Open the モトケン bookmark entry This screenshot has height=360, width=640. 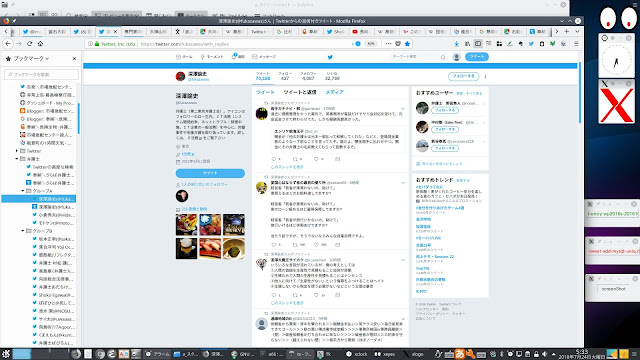point(53,223)
